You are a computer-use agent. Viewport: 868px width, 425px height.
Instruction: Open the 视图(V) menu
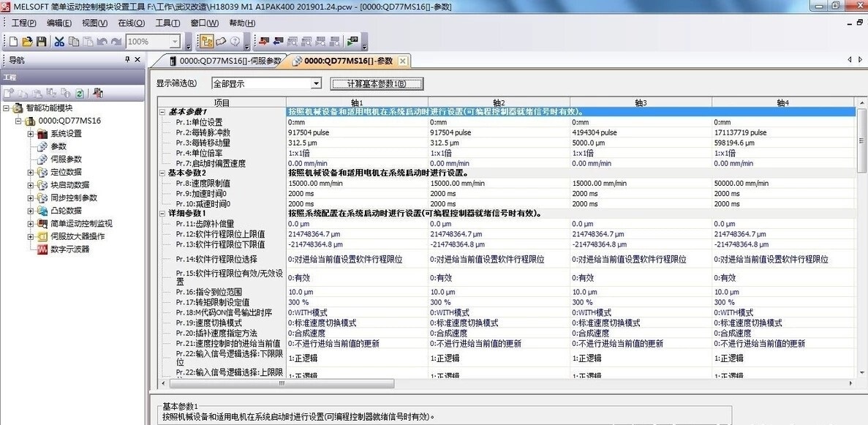tap(94, 23)
